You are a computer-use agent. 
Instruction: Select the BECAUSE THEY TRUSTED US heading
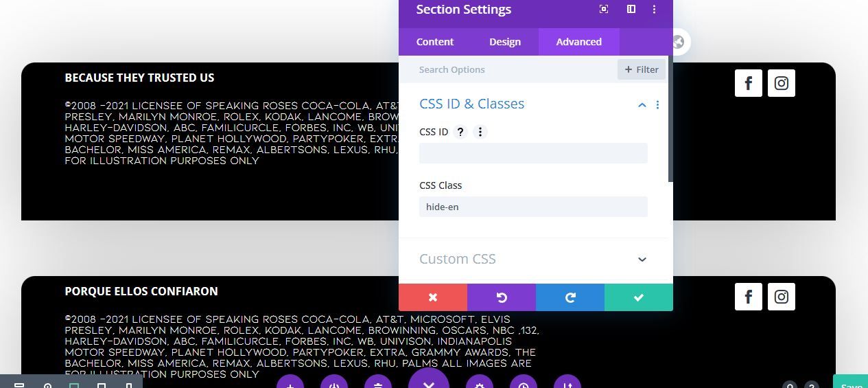(139, 78)
